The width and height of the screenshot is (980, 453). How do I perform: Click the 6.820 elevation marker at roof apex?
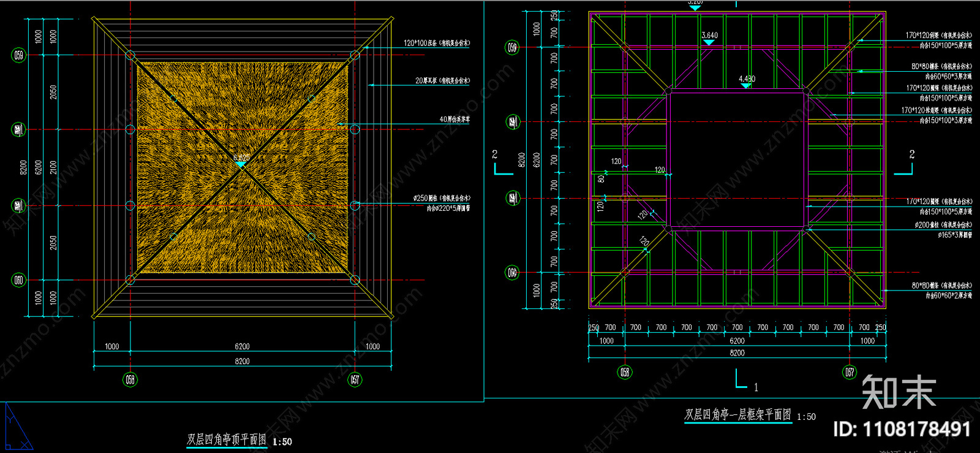241,161
